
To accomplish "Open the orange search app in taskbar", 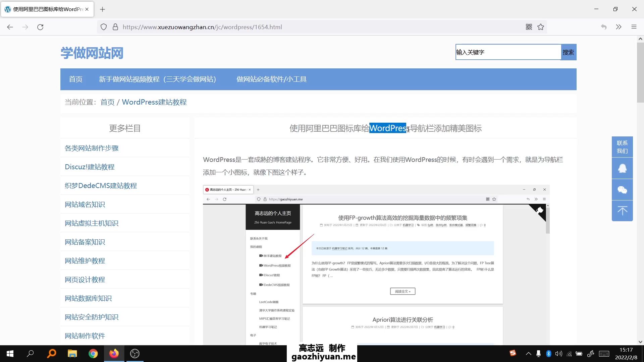I will [52, 354].
